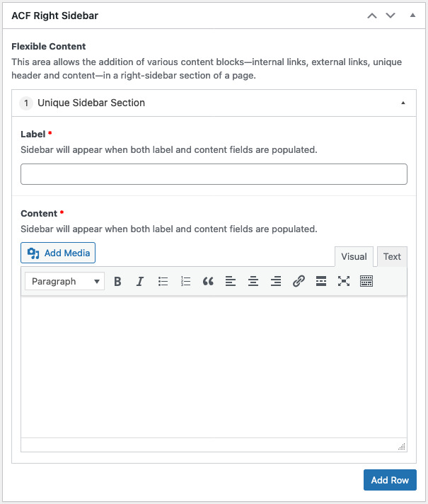Focus the Label input field
The width and height of the screenshot is (428, 504).
(214, 174)
